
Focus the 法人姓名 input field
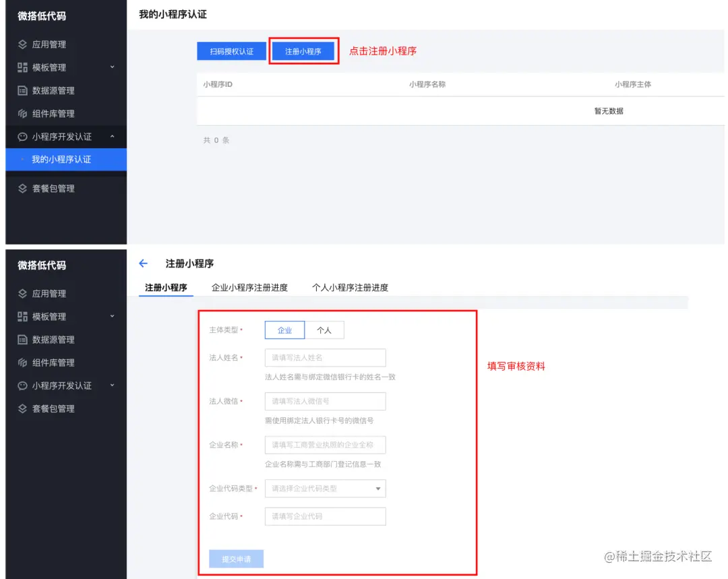325,357
